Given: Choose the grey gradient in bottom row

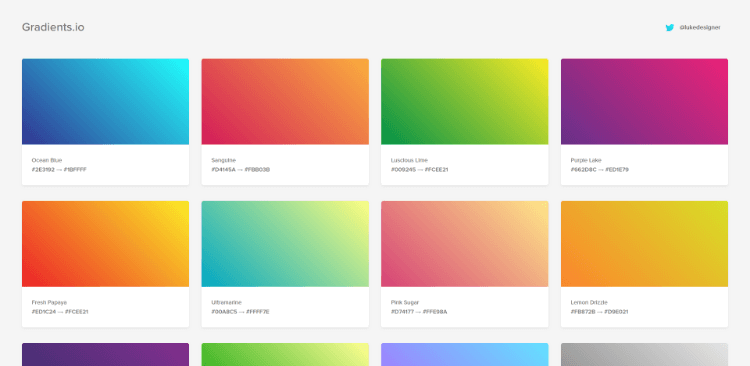Looking at the screenshot, I should click(x=644, y=355).
